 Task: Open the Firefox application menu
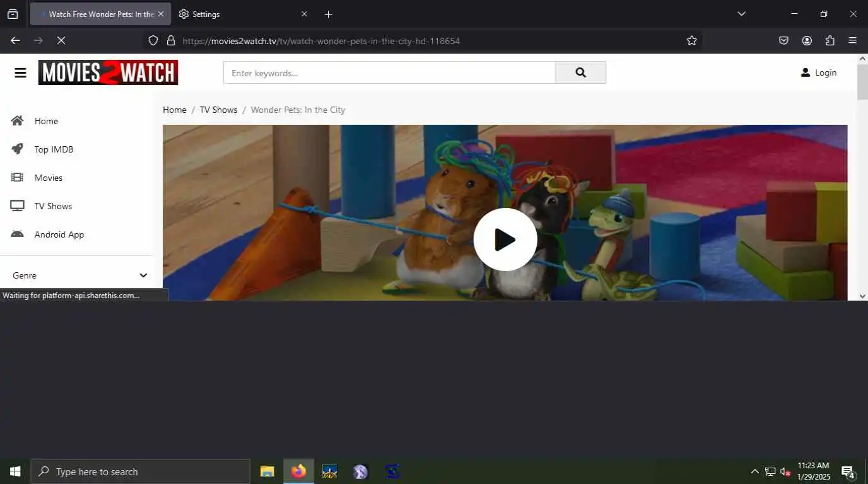pyautogui.click(x=853, y=40)
